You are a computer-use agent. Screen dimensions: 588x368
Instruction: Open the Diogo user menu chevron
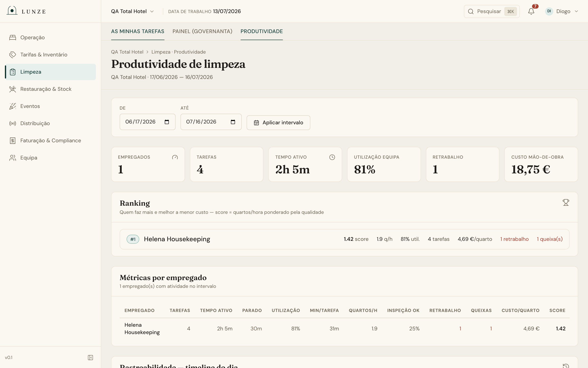point(576,11)
